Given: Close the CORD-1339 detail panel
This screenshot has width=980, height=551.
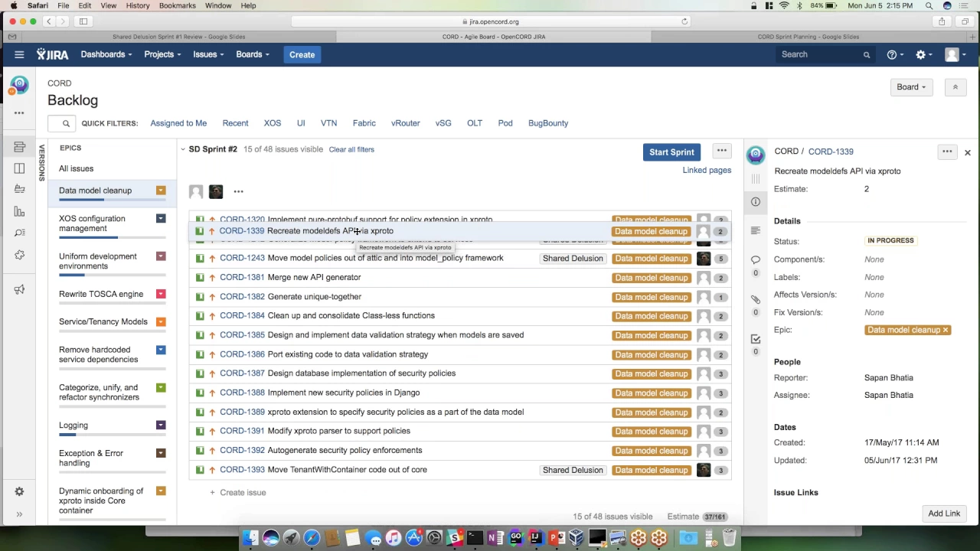Looking at the screenshot, I should (x=968, y=153).
